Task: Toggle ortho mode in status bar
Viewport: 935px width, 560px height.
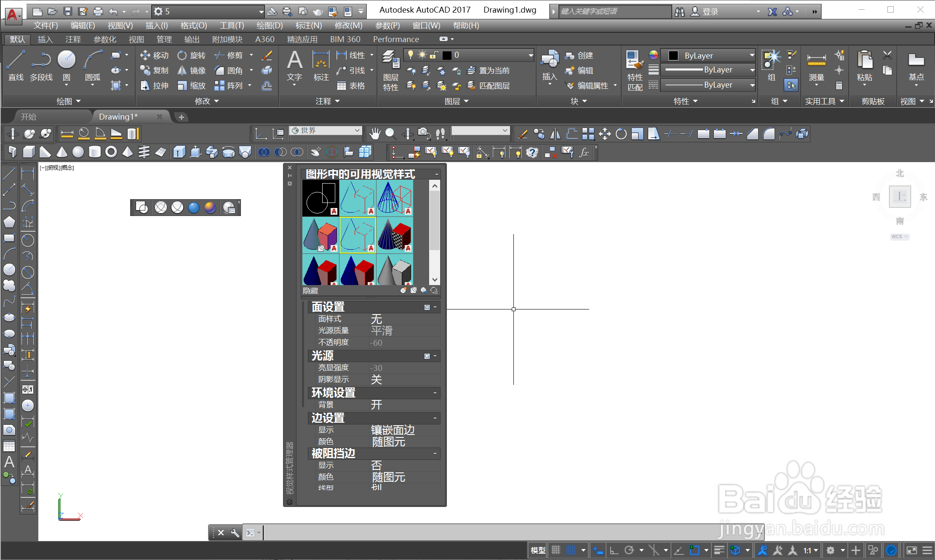Action: pos(614,550)
